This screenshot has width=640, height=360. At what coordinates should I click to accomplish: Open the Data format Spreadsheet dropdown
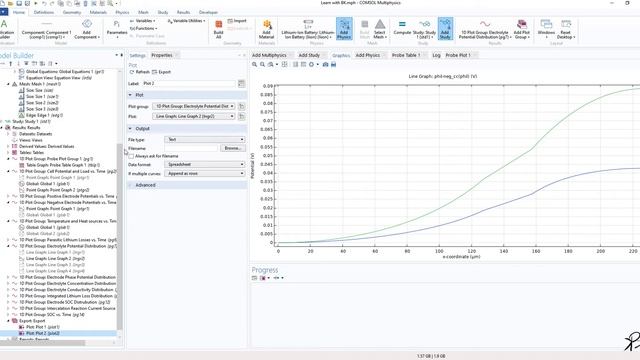tap(204, 164)
